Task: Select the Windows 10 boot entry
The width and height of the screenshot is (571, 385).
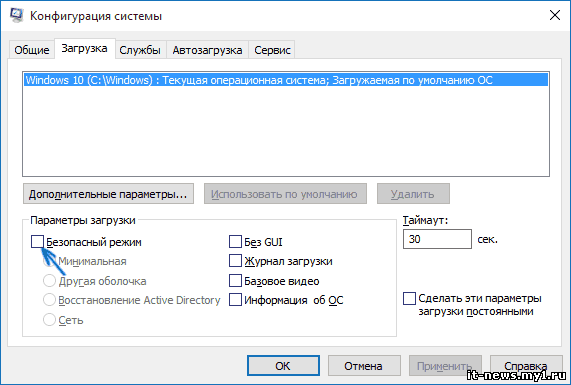Action: coord(286,80)
